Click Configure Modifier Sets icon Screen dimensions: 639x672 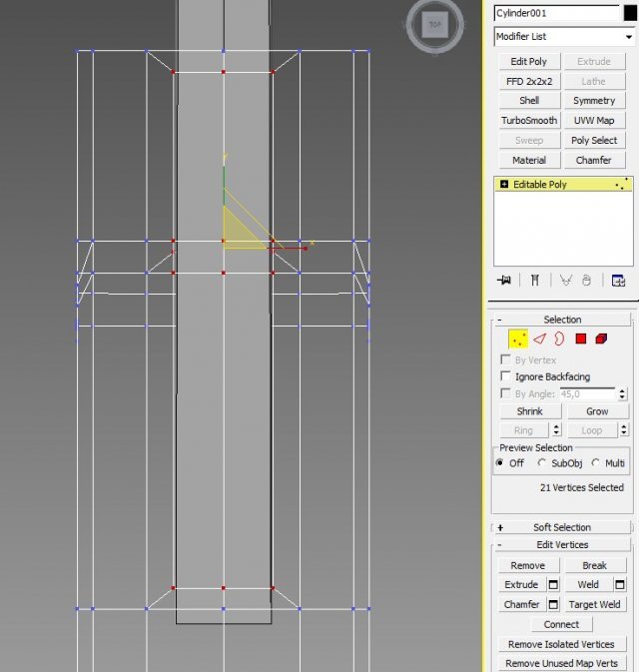pyautogui.click(x=618, y=281)
